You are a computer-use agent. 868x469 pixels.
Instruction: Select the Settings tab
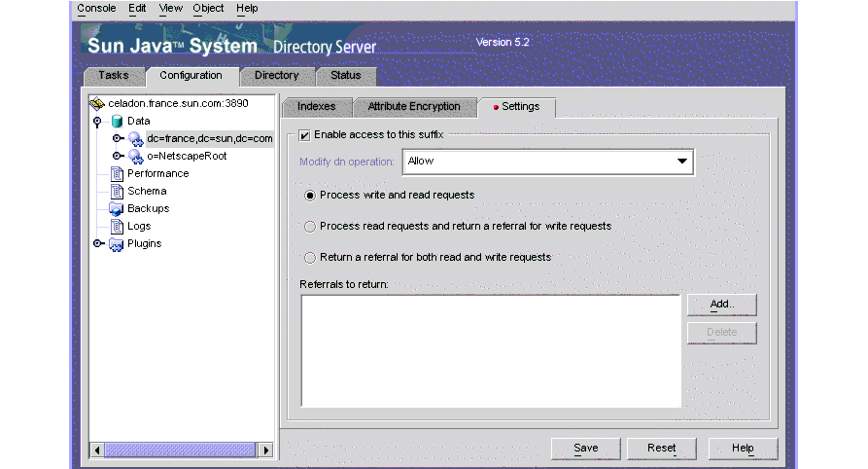pos(516,107)
